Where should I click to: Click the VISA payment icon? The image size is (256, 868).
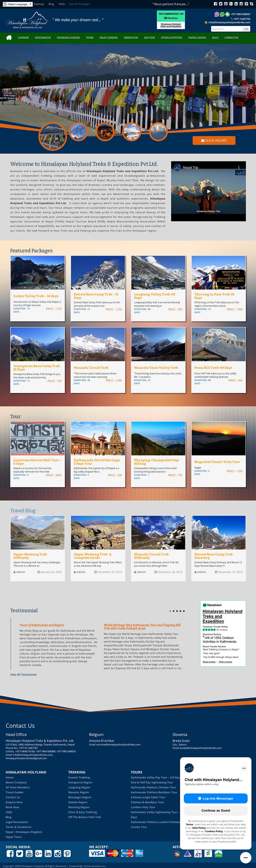coord(97,853)
